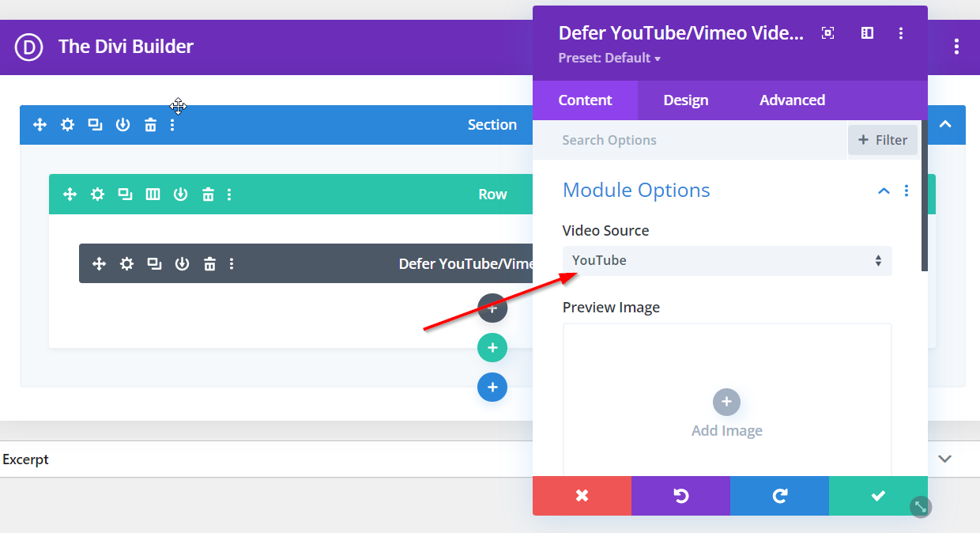Change column structure using the Row grid icon
Image resolution: width=980 pixels, height=533 pixels.
153,194
